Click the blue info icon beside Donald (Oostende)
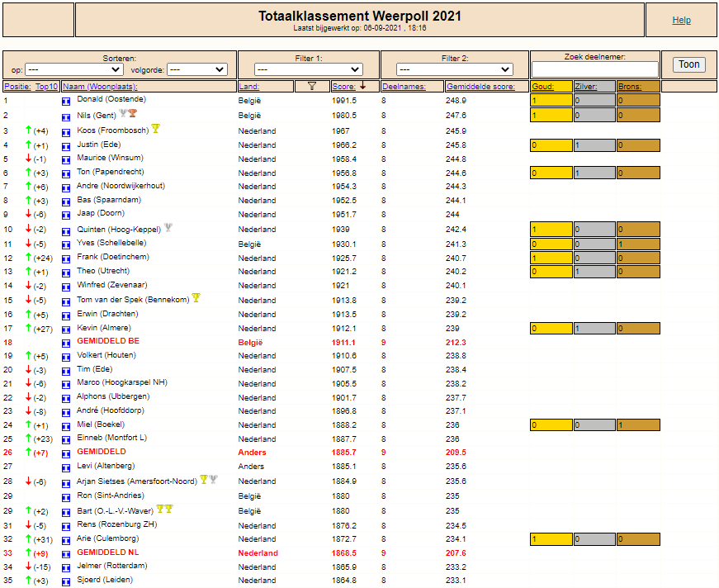The image size is (719, 588). [x=66, y=102]
